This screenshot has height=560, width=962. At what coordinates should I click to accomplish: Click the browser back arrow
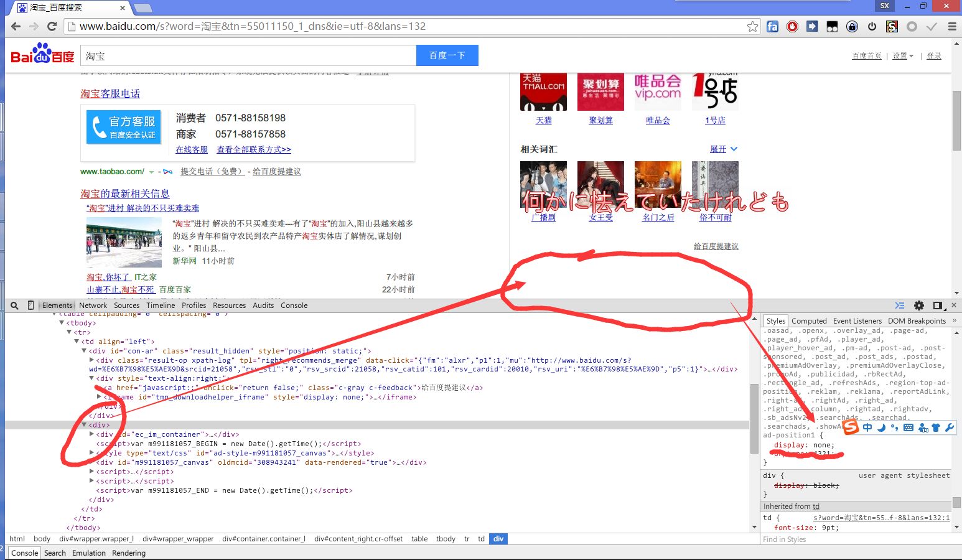tap(16, 27)
